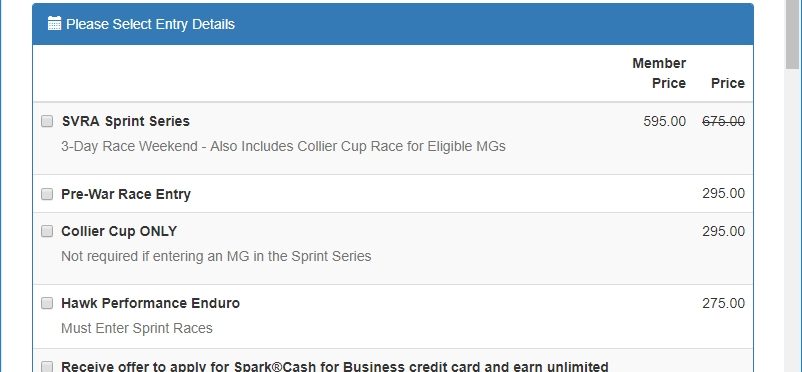Click the vertical scrollbar thumb
Screen dimensions: 802x372
tap(793, 34)
